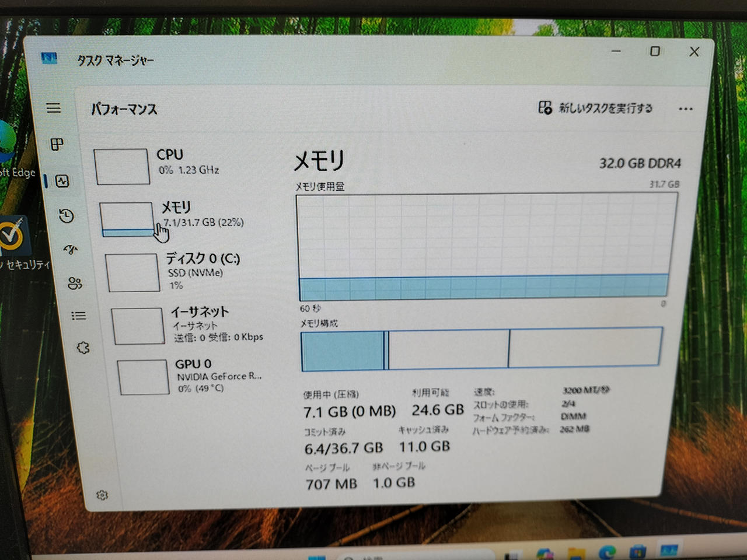Screen dimensions: 747x560
Task: Click 新しいタスクを実行する button
Action: pyautogui.click(x=595, y=108)
